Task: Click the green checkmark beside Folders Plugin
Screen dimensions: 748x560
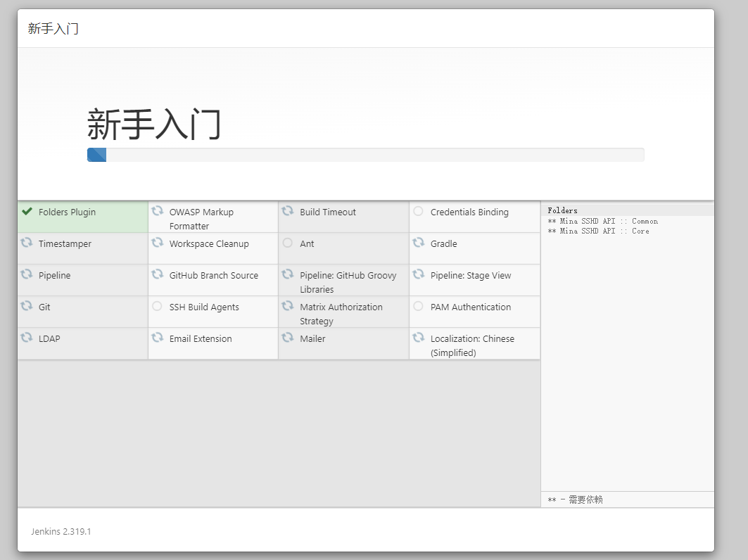Action: pos(27,211)
